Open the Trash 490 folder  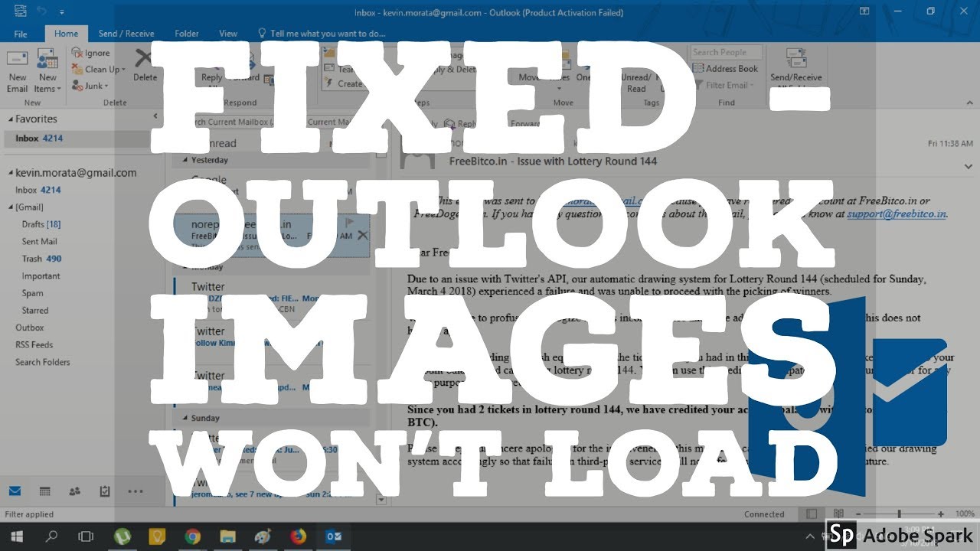41,259
